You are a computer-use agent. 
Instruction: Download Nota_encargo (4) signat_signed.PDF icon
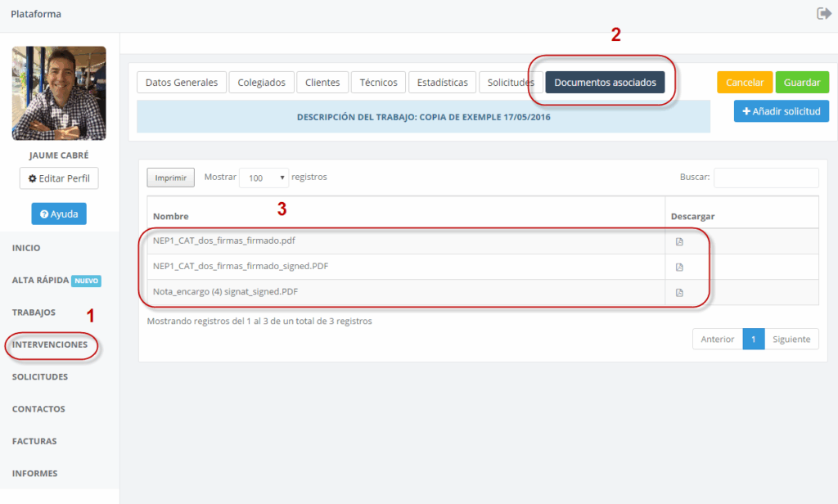(x=679, y=293)
